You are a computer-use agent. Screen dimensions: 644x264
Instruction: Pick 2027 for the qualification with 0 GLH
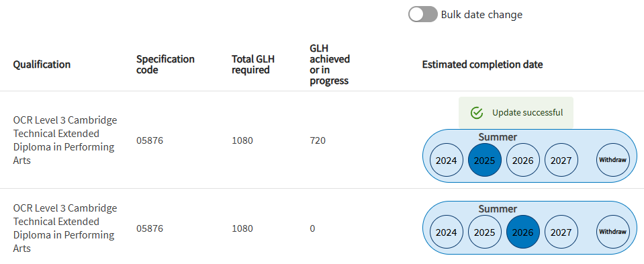point(561,232)
